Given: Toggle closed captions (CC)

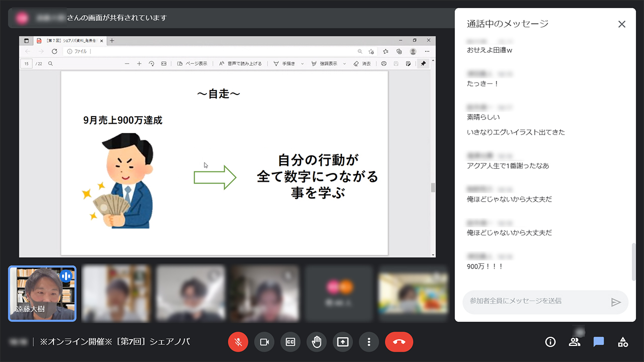Looking at the screenshot, I should pyautogui.click(x=290, y=342).
